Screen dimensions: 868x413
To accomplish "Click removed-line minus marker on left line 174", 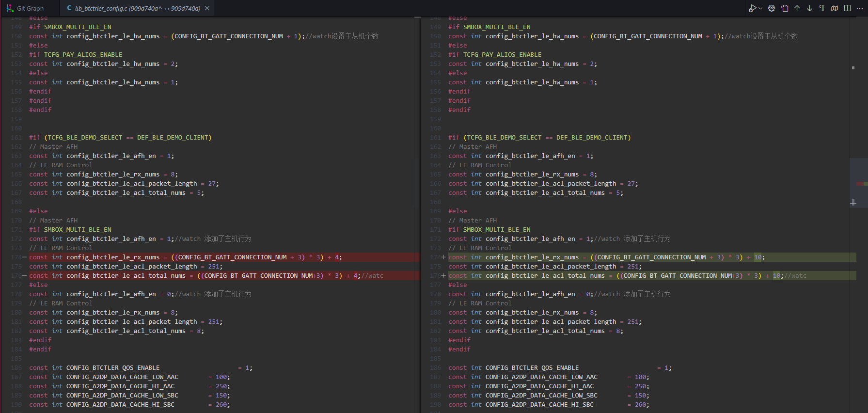I will [x=25, y=257].
